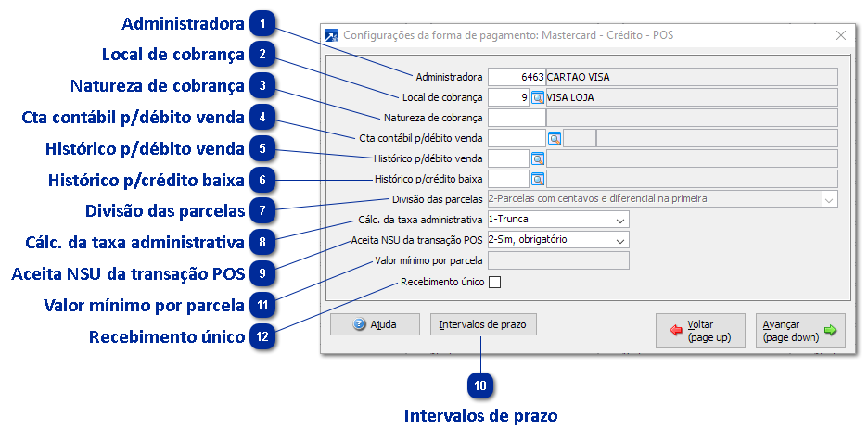Click the Local de cobrança search icon
868x442 pixels.
pyautogui.click(x=537, y=97)
